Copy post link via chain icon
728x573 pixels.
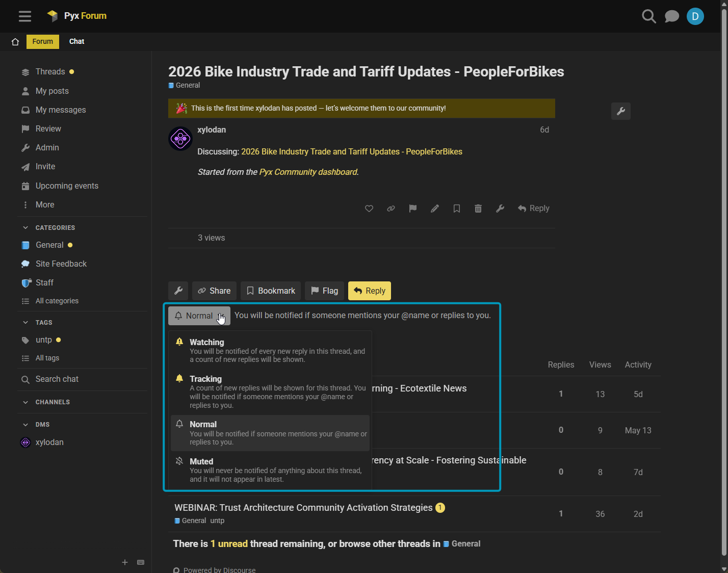point(391,209)
